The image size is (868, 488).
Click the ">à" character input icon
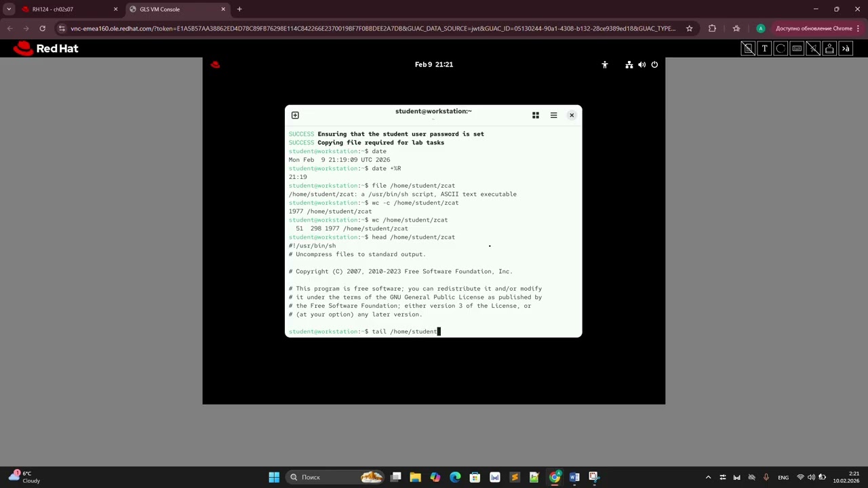846,48
